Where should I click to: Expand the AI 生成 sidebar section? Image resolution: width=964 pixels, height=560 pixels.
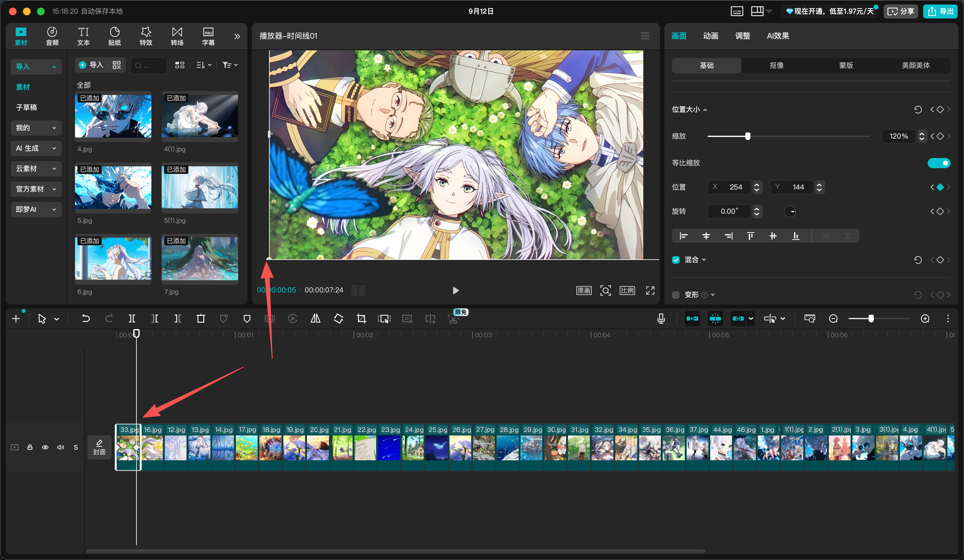click(x=36, y=148)
